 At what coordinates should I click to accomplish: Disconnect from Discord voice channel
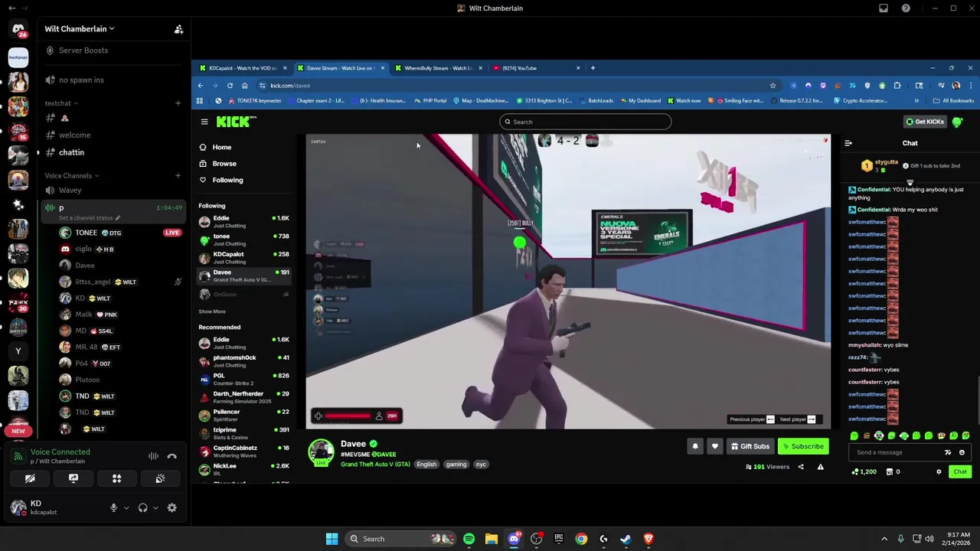pos(171,456)
